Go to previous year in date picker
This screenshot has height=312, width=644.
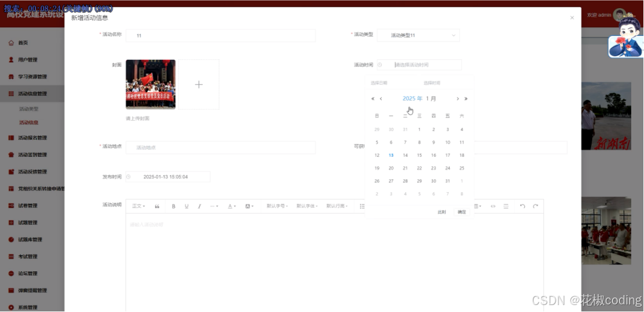coord(373,99)
